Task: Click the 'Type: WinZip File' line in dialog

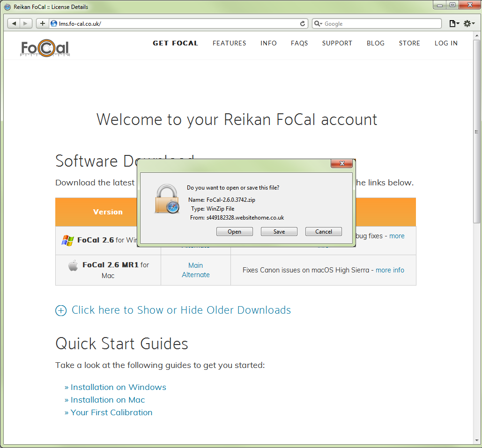Action: tap(213, 209)
